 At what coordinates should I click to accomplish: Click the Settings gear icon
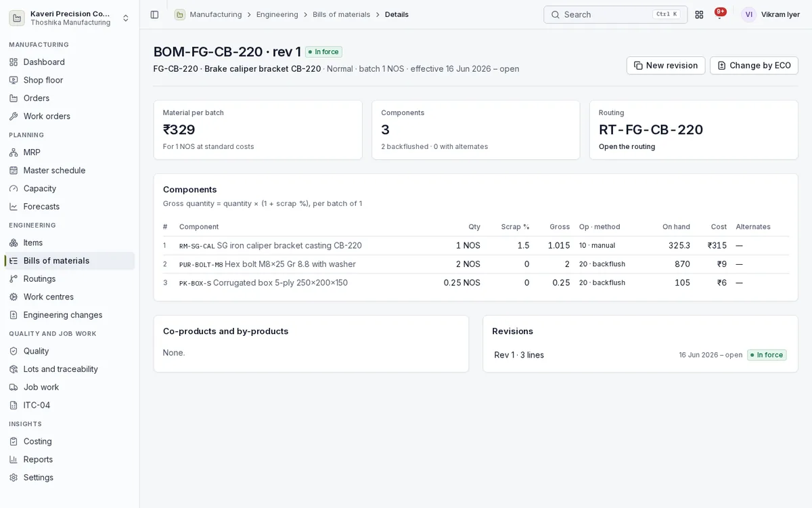14,478
